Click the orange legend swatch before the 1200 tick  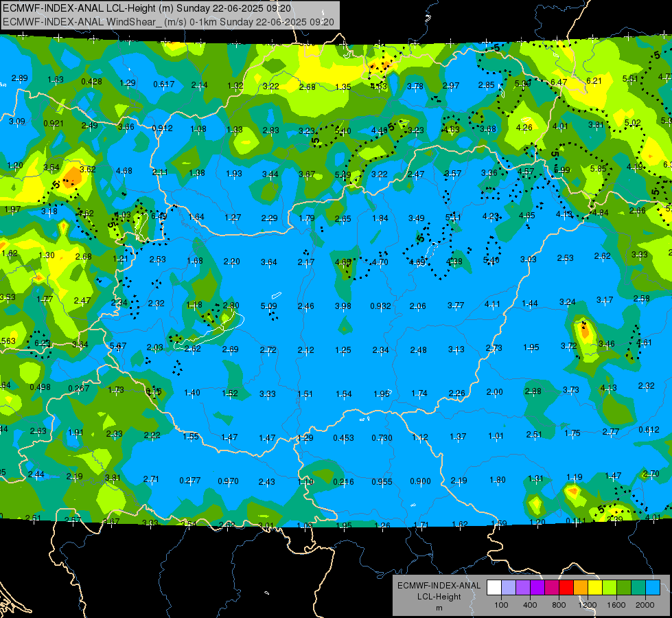pos(581,588)
